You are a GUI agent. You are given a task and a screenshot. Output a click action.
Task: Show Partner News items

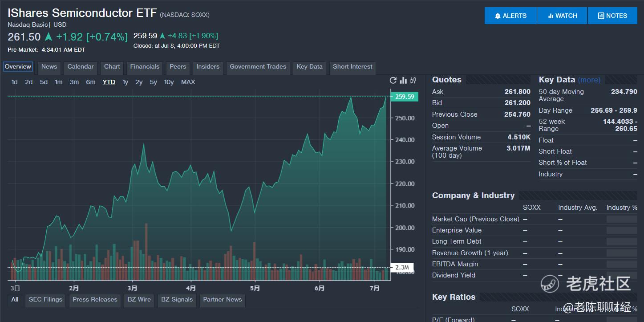(x=222, y=300)
